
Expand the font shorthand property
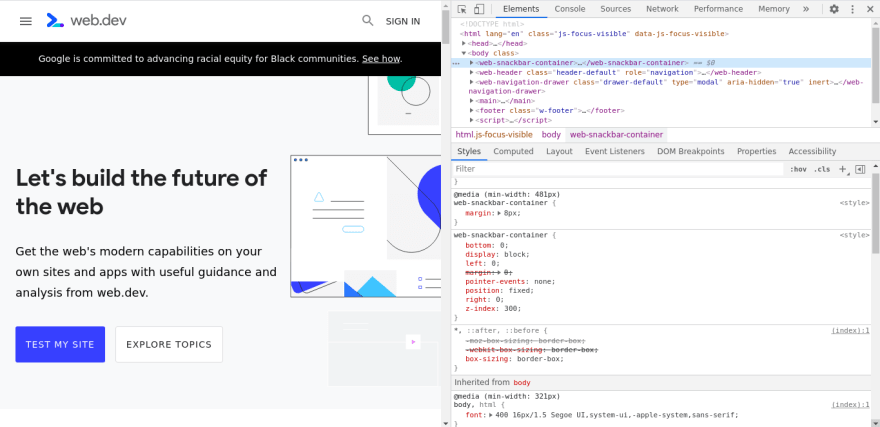click(491, 415)
